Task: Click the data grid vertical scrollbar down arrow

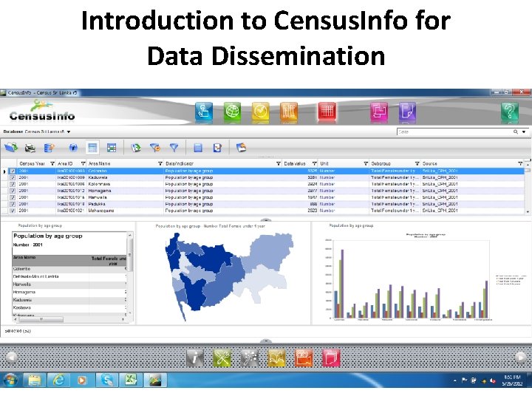Action: [528, 212]
